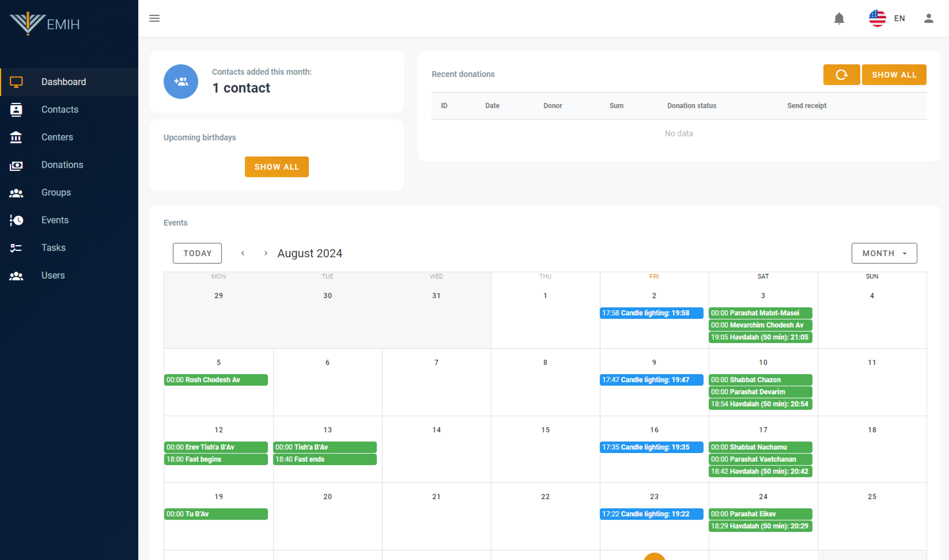Open the Groups sidebar section
The image size is (949, 560).
[56, 193]
